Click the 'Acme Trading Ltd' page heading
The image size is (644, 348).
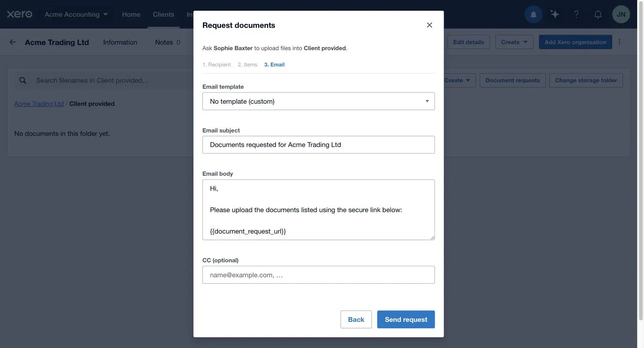[x=57, y=42]
